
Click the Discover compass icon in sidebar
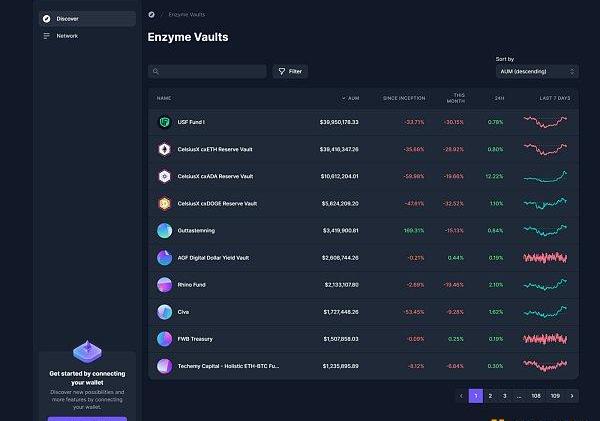pyautogui.click(x=47, y=18)
